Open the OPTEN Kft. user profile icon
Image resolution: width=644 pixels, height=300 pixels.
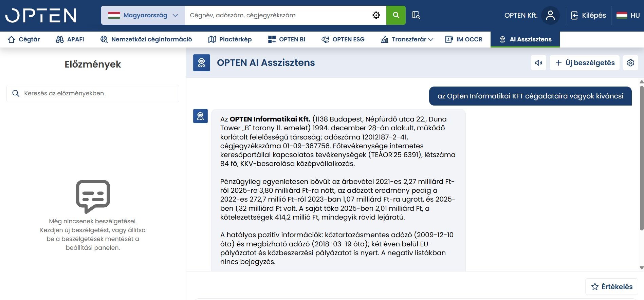coord(550,15)
